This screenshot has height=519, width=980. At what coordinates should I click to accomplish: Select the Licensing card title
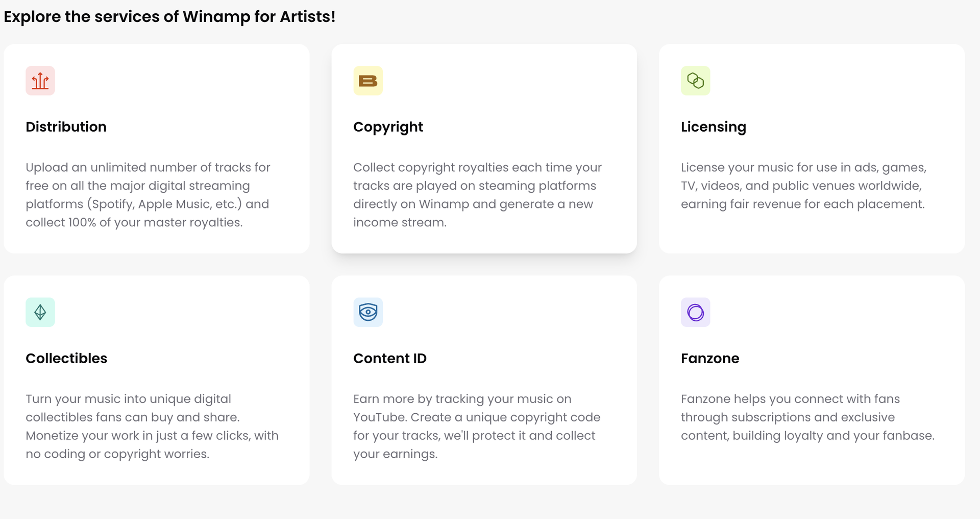tap(714, 127)
